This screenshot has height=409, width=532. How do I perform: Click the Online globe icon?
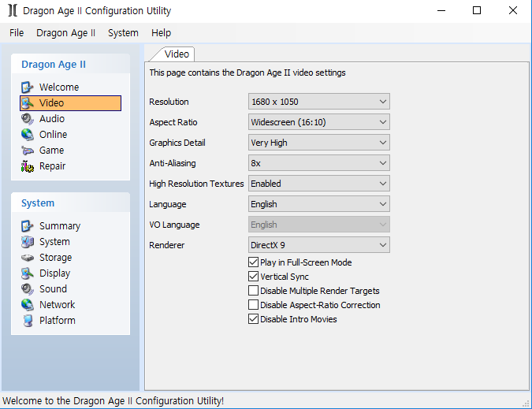[x=27, y=135]
